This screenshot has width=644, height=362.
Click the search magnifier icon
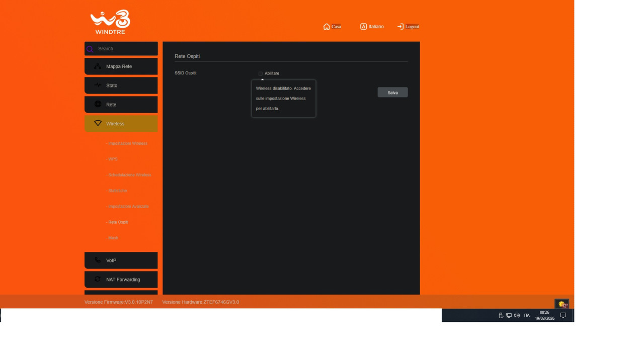click(90, 49)
